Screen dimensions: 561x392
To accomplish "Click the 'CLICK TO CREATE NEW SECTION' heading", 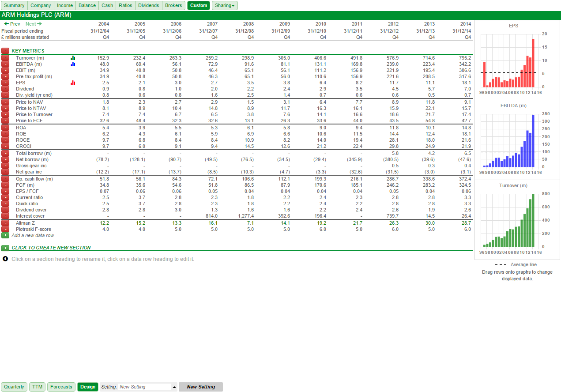I will pyautogui.click(x=51, y=248).
